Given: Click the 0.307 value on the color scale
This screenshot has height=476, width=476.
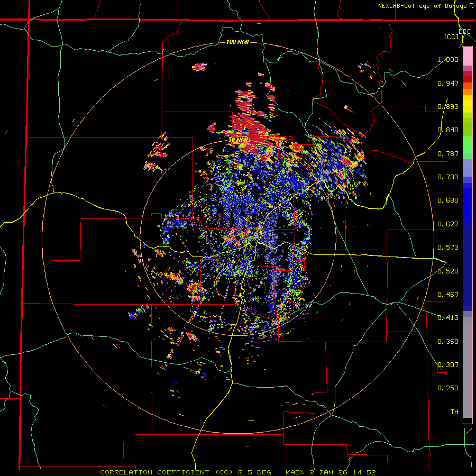Looking at the screenshot, I should tap(448, 365).
